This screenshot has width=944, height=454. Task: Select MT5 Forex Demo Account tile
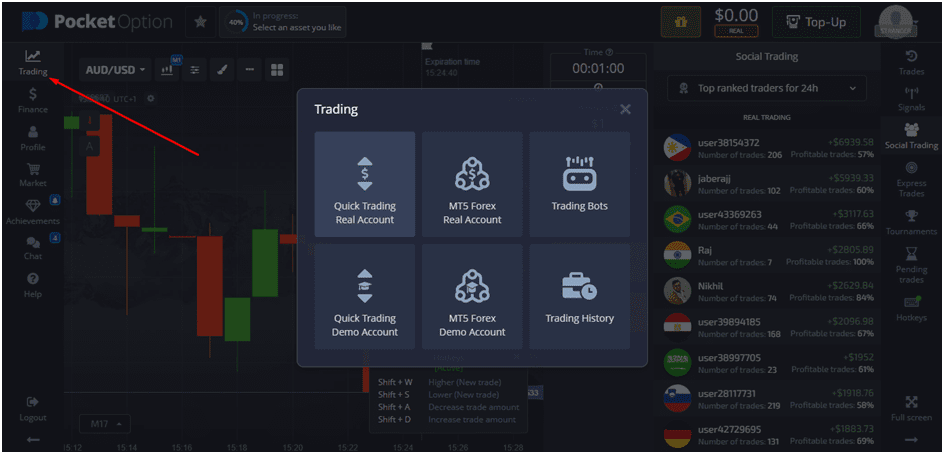pos(472,296)
